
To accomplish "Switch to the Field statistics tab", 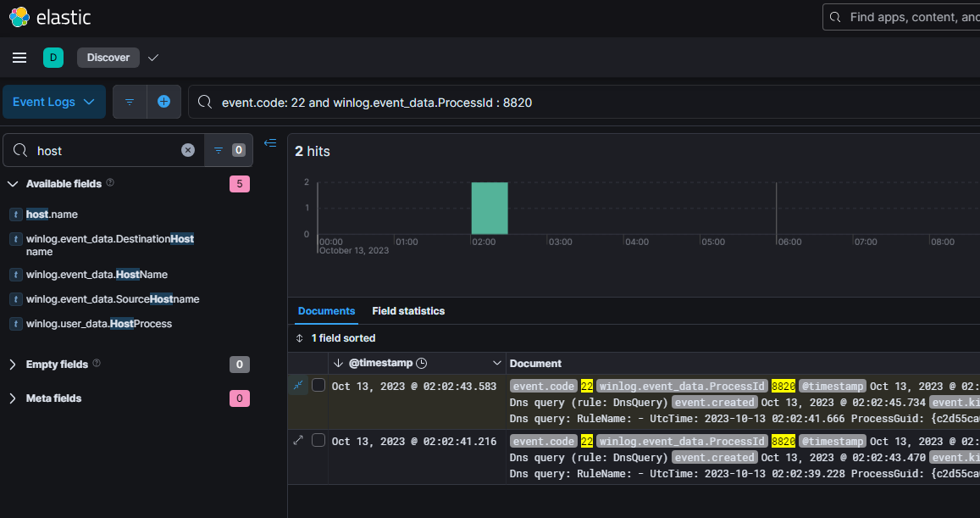I will [x=408, y=311].
